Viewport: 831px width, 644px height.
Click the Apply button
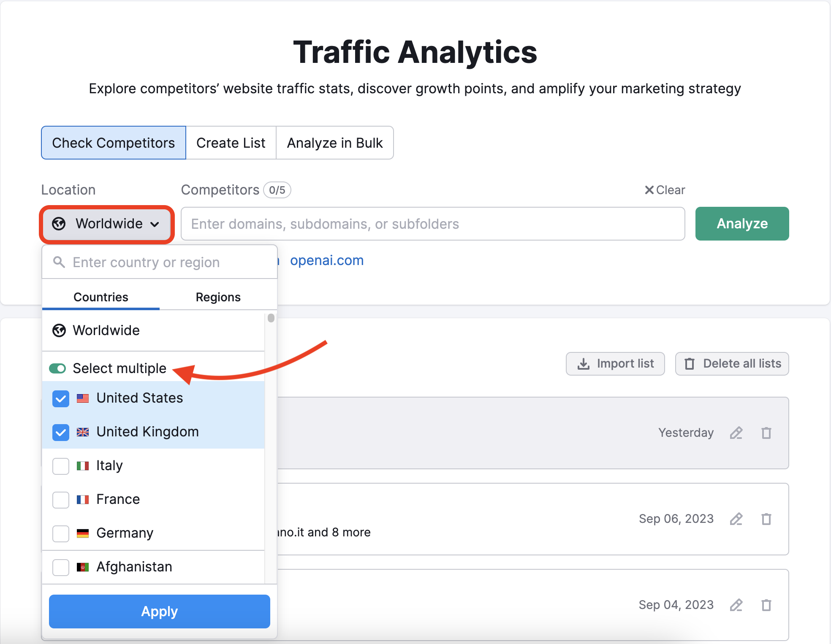(159, 612)
